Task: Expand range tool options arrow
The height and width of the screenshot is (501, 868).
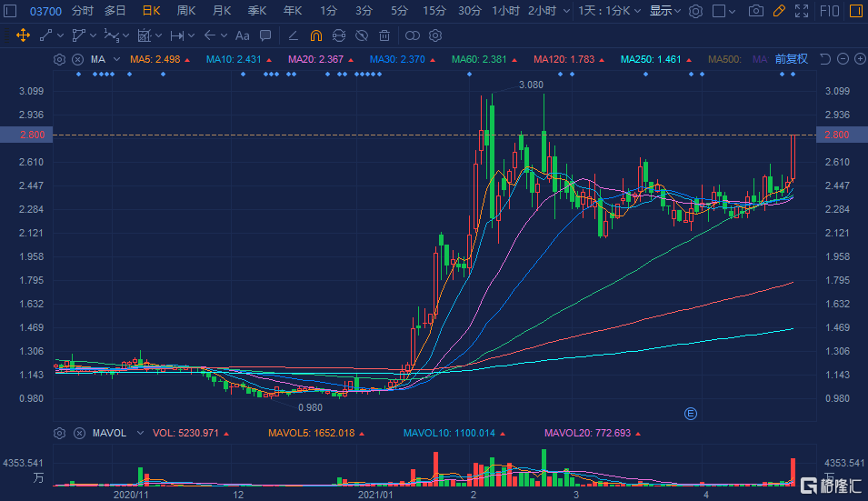Action: coord(192,35)
